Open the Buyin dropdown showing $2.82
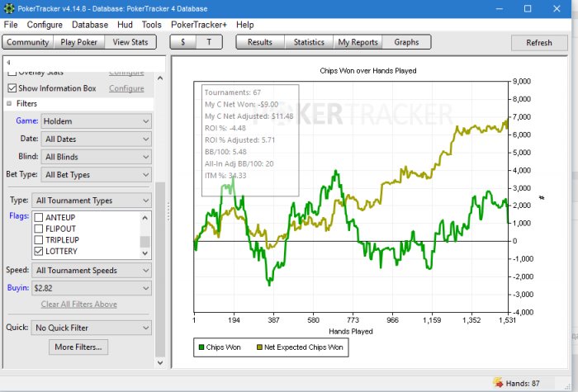Image resolution: width=578 pixels, height=392 pixels. pos(92,288)
